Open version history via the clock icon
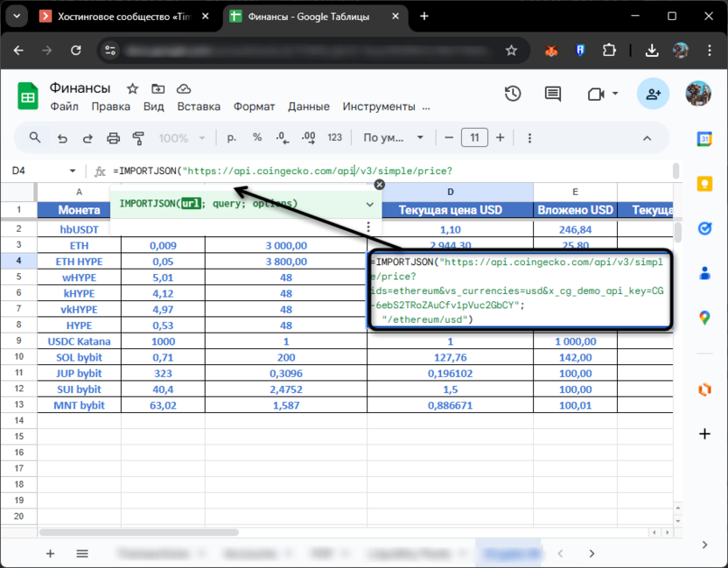The width and height of the screenshot is (728, 568). pyautogui.click(x=513, y=93)
